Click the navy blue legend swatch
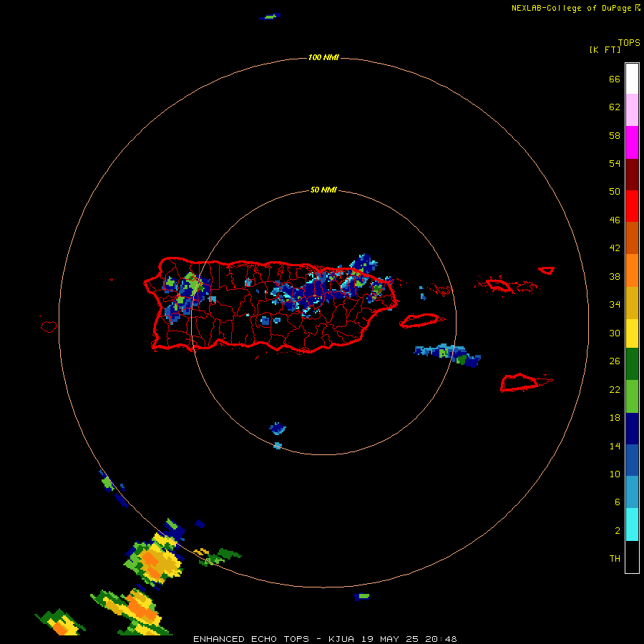 pos(632,429)
